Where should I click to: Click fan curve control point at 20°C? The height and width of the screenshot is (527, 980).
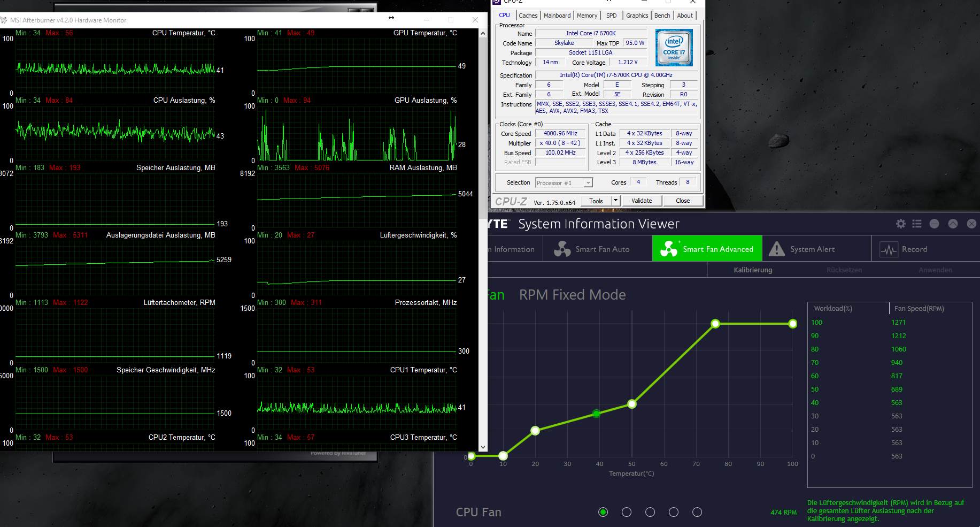tap(535, 430)
